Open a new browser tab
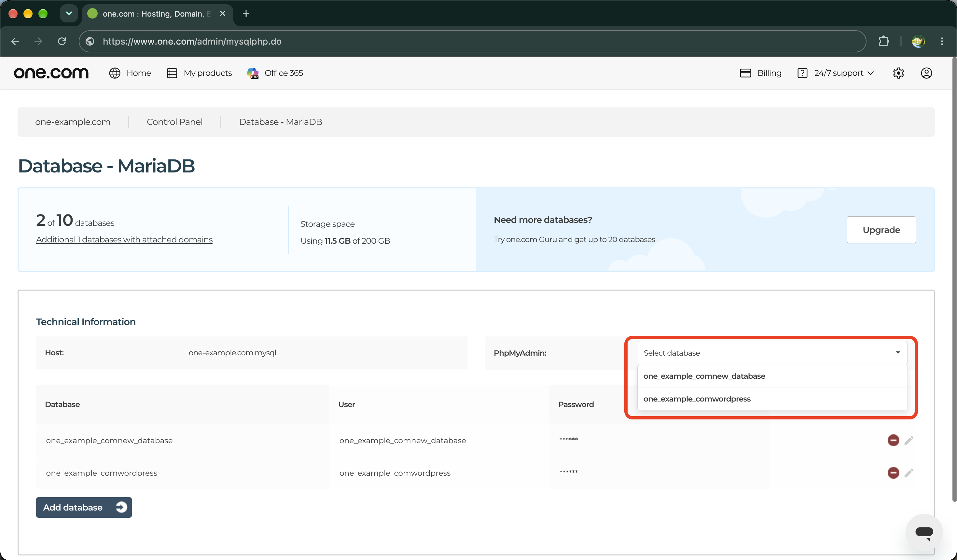Image resolution: width=957 pixels, height=560 pixels. click(x=246, y=14)
